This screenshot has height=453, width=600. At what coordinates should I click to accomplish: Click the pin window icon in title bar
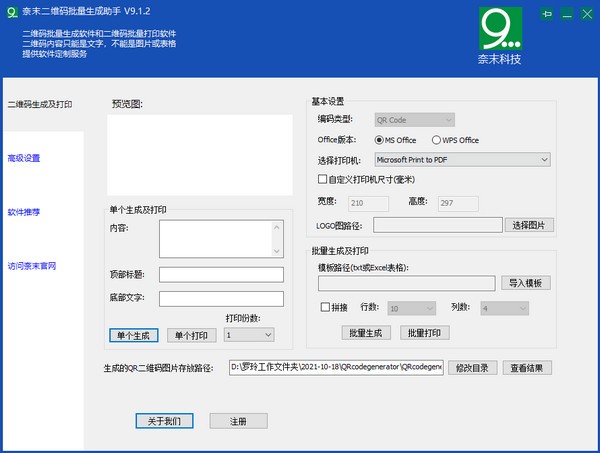pyautogui.click(x=547, y=15)
